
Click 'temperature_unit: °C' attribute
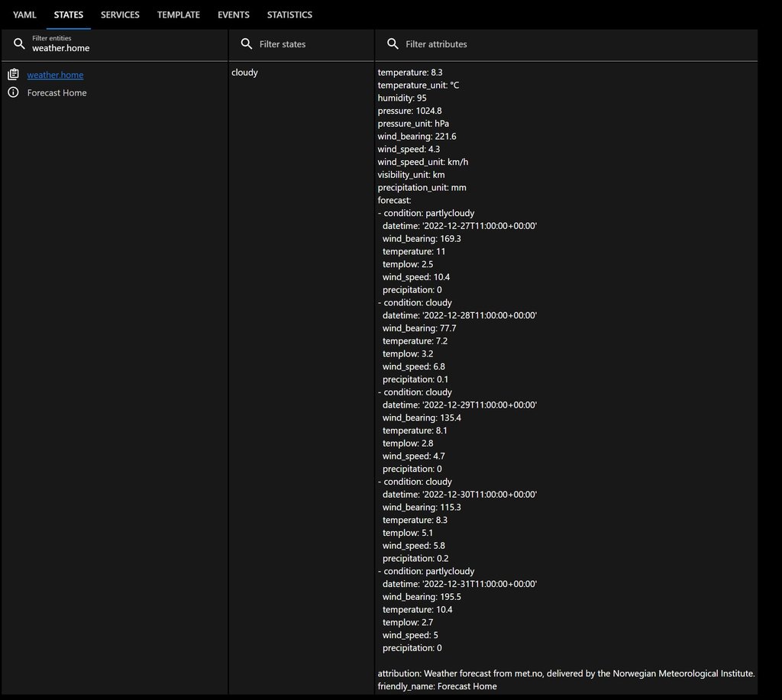coord(418,85)
